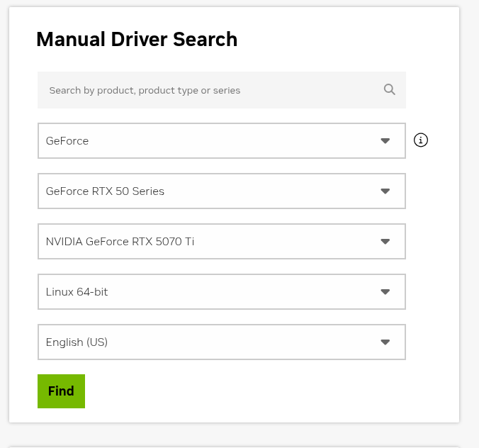Click the arrow on the GeForce dropdown
This screenshot has width=479, height=448.
(385, 141)
